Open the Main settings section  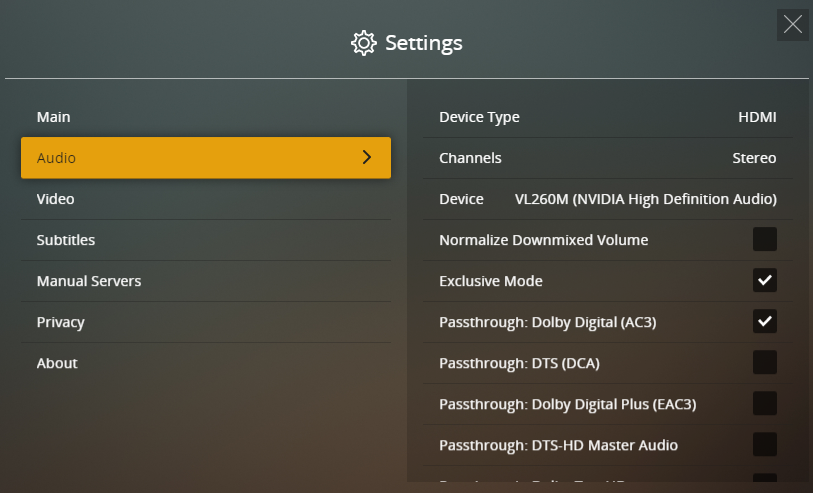coord(54,117)
